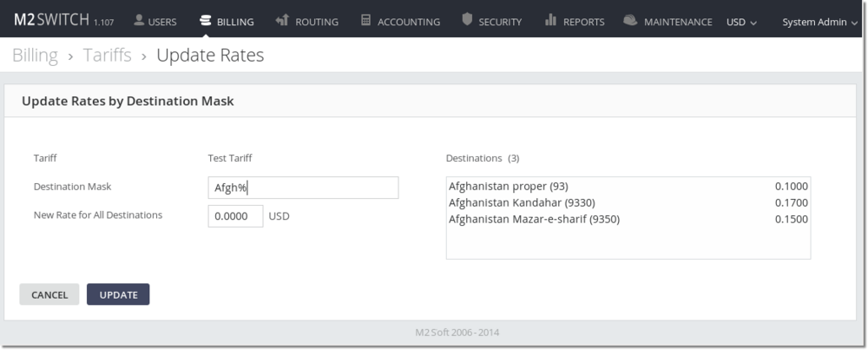Image resolution: width=868 pixels, height=350 pixels.
Task: Open the Reports menu
Action: [583, 22]
